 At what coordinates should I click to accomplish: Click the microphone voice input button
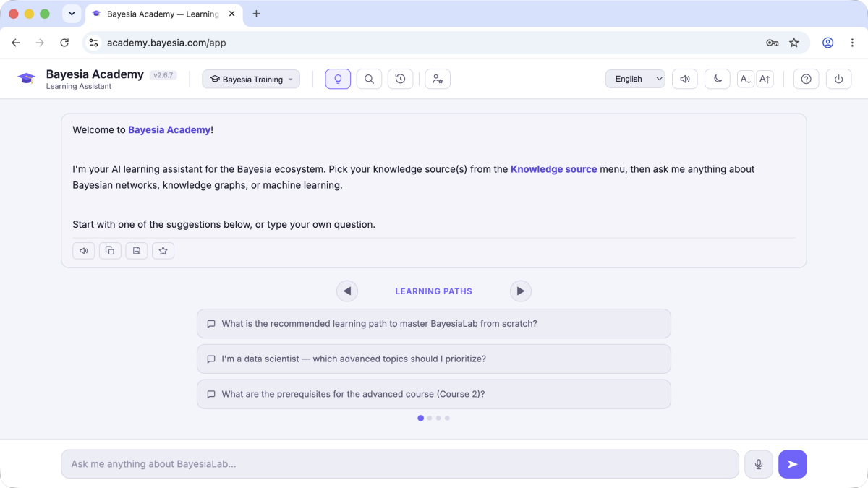tap(759, 464)
